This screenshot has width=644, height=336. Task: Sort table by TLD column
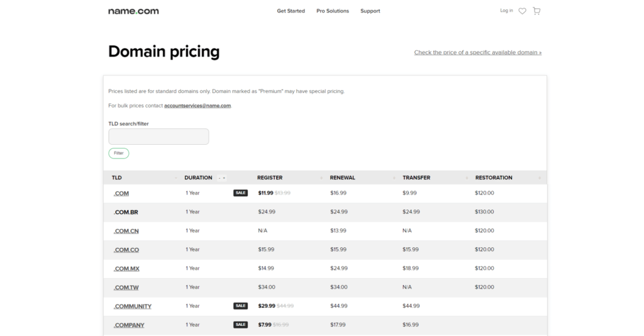pos(145,178)
